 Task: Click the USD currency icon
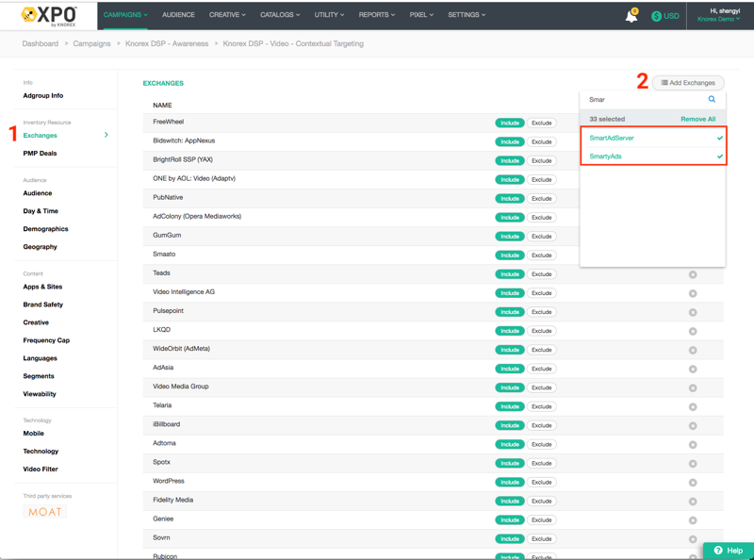point(657,16)
